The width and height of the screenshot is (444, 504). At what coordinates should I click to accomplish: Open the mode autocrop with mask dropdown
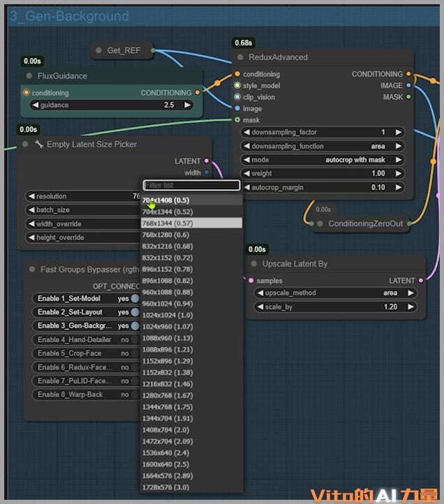coord(323,160)
